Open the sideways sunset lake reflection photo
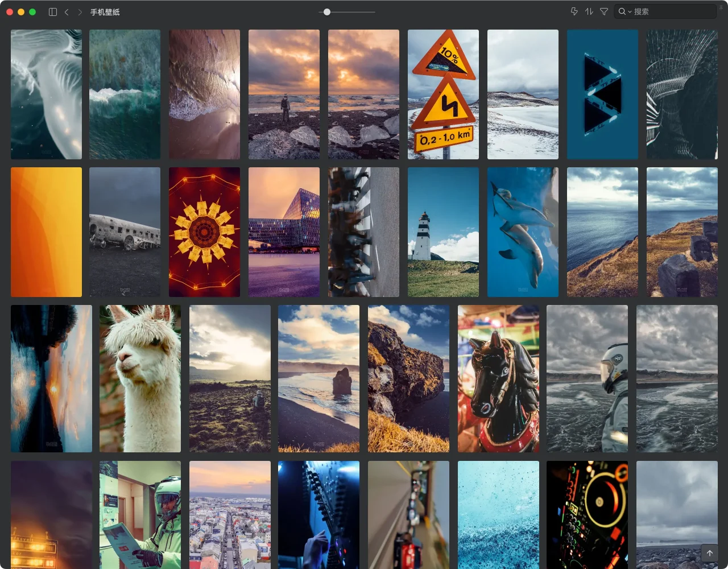Image resolution: width=728 pixels, height=569 pixels. pos(51,378)
